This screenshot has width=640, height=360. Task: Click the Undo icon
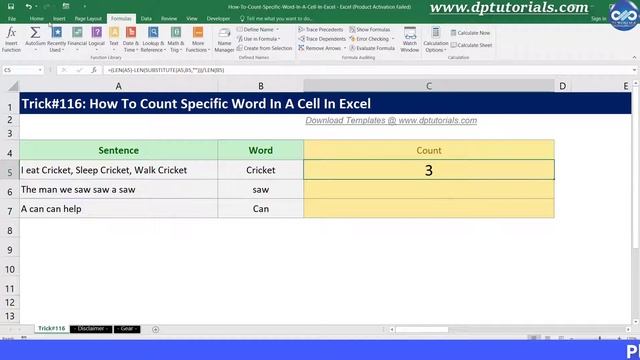point(28,7)
